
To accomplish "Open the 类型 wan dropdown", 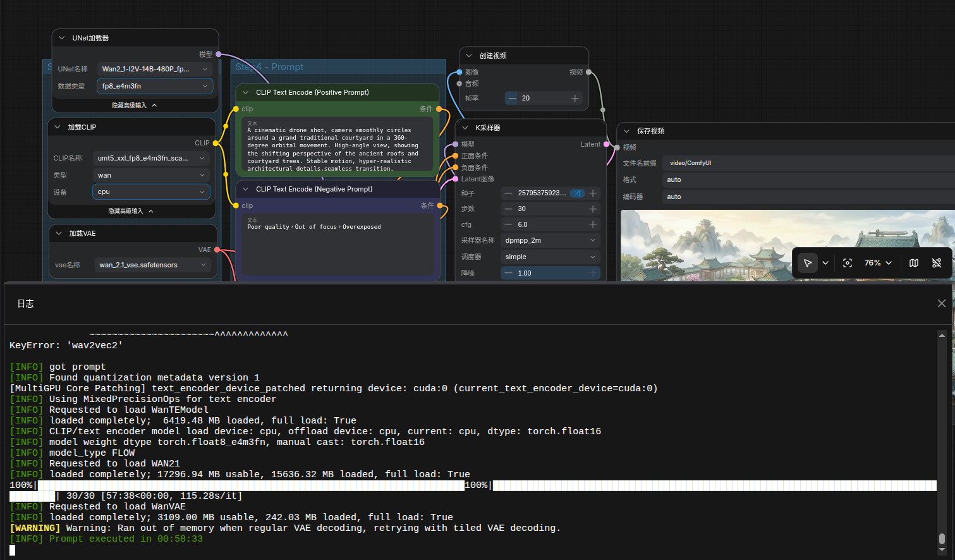I will click(x=151, y=175).
